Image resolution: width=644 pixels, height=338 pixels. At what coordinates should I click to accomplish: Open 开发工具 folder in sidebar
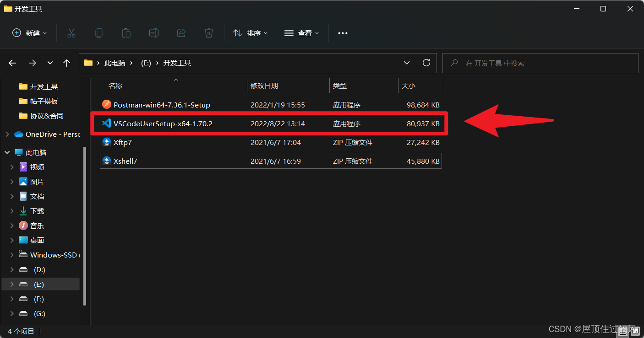pyautogui.click(x=44, y=86)
